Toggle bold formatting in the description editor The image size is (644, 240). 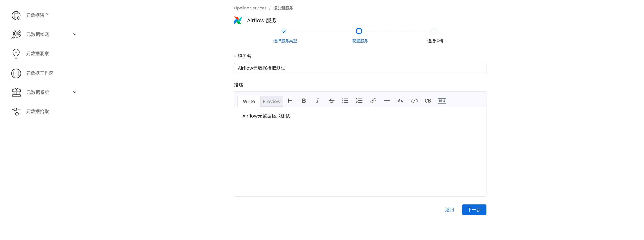click(x=304, y=101)
